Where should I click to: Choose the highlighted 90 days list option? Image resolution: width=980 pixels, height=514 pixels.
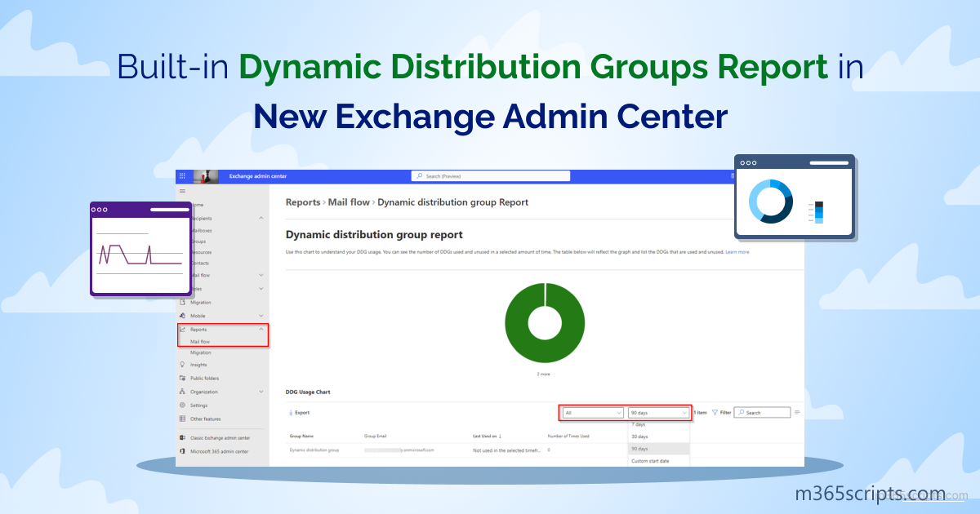[659, 449]
